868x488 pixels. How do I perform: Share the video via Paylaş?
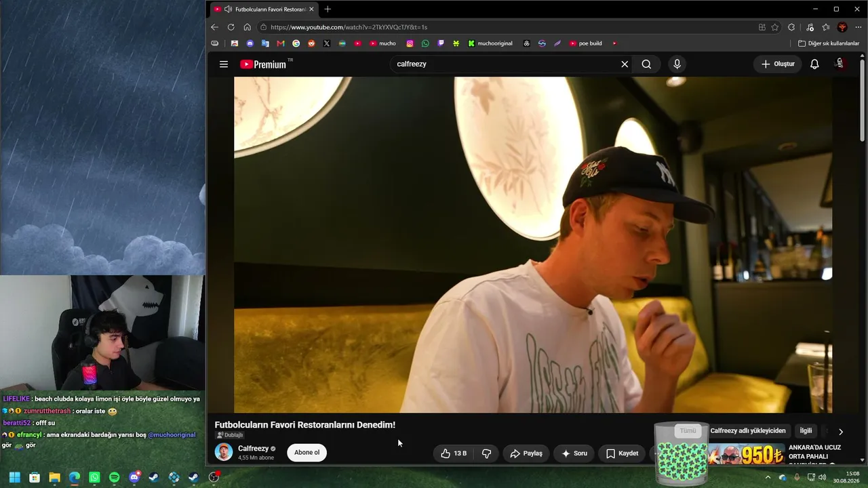(526, 453)
